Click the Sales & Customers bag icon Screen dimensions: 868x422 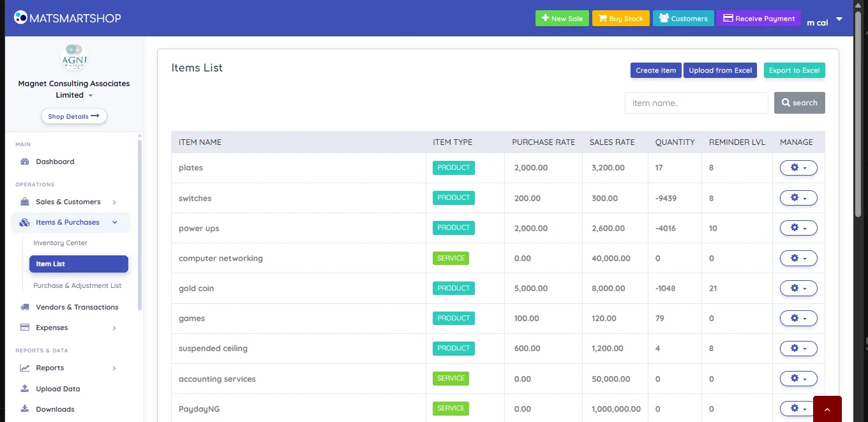pos(25,202)
